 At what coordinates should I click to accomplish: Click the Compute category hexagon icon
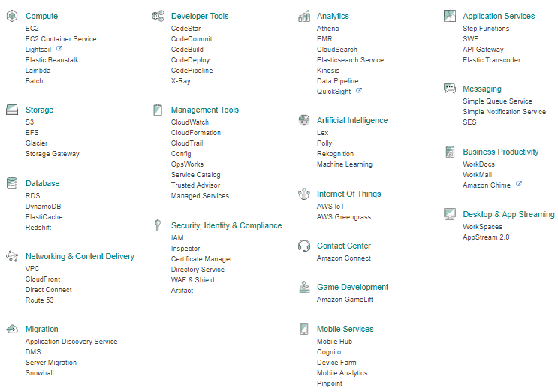point(12,16)
